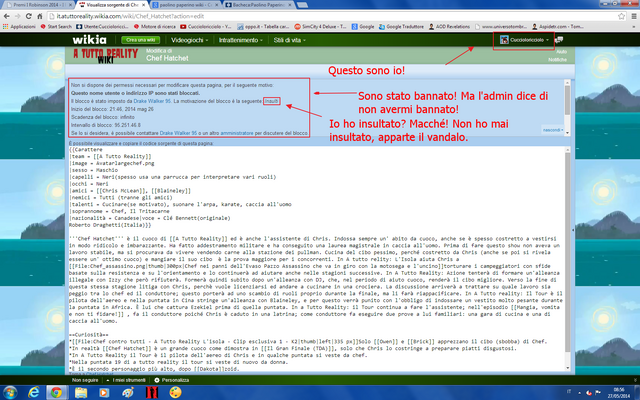The height and width of the screenshot is (400, 640).
Task: Open the Utente:Cucciolriccio bookmark
Action: 102,27
